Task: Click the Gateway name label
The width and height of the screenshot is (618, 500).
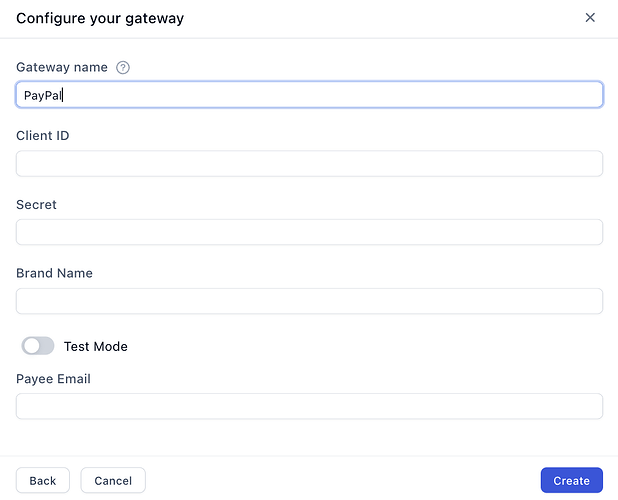Action: click(62, 68)
